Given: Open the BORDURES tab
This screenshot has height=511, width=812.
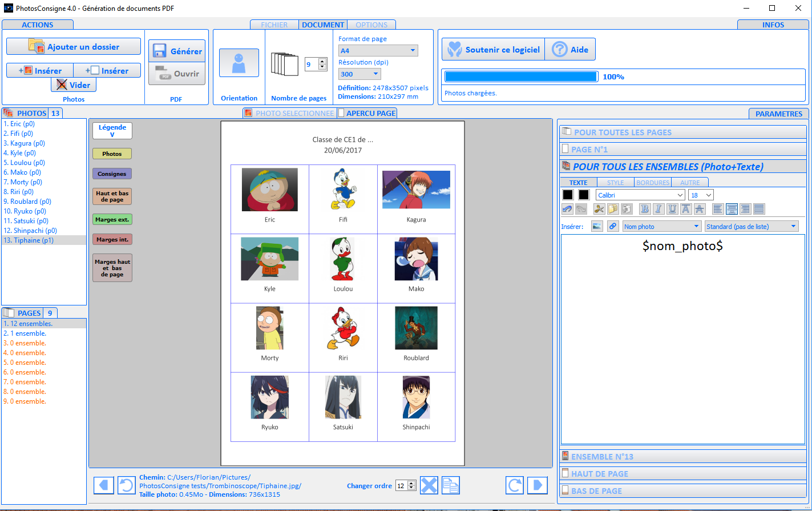Looking at the screenshot, I should 653,183.
